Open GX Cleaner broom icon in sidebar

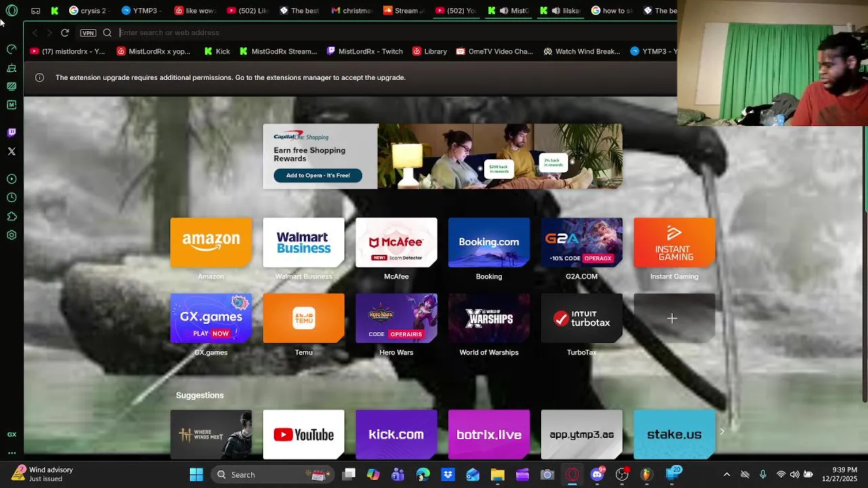pos(12,68)
